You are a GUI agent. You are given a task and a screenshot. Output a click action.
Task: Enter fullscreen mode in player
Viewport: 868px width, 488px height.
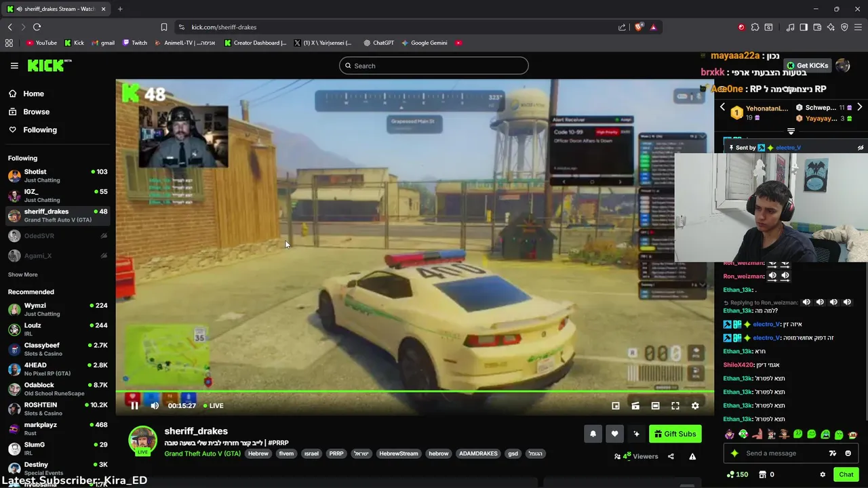pos(675,405)
